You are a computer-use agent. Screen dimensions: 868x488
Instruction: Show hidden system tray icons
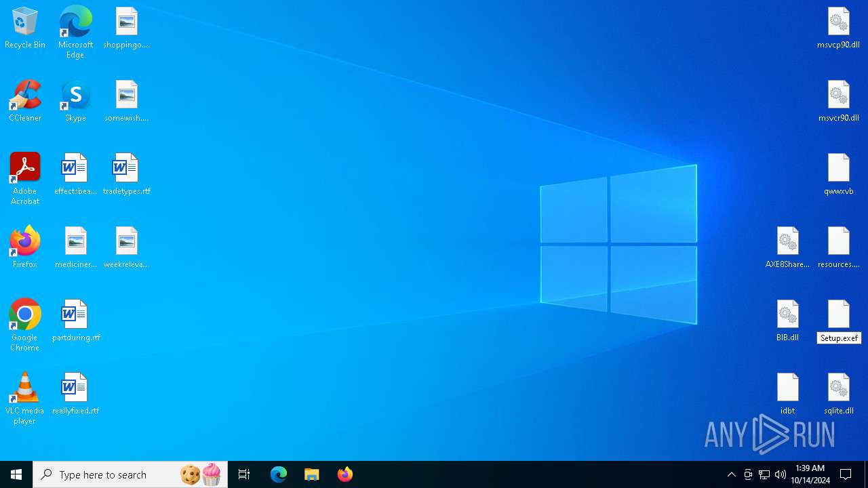point(731,474)
